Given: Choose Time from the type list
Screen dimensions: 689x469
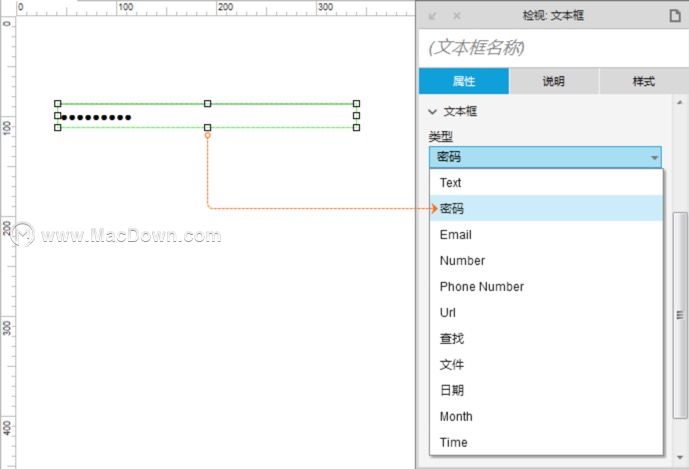Looking at the screenshot, I should click(x=546, y=442).
